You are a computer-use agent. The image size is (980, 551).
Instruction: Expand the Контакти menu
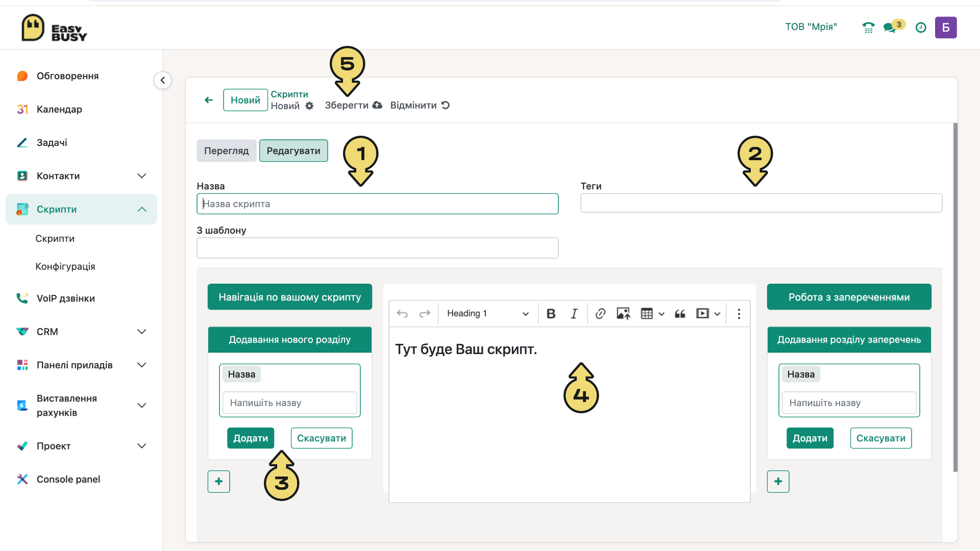(x=142, y=176)
